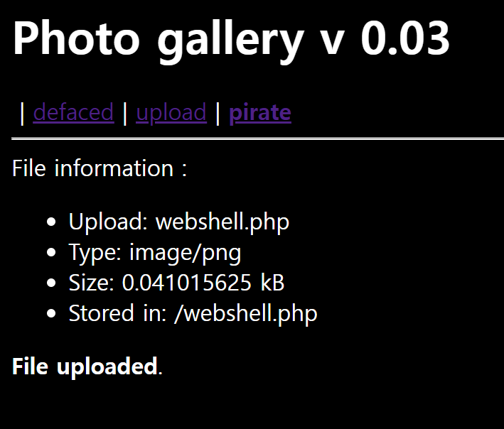The image size is (504, 429).
Task: Open the defaced link
Action: 73,112
